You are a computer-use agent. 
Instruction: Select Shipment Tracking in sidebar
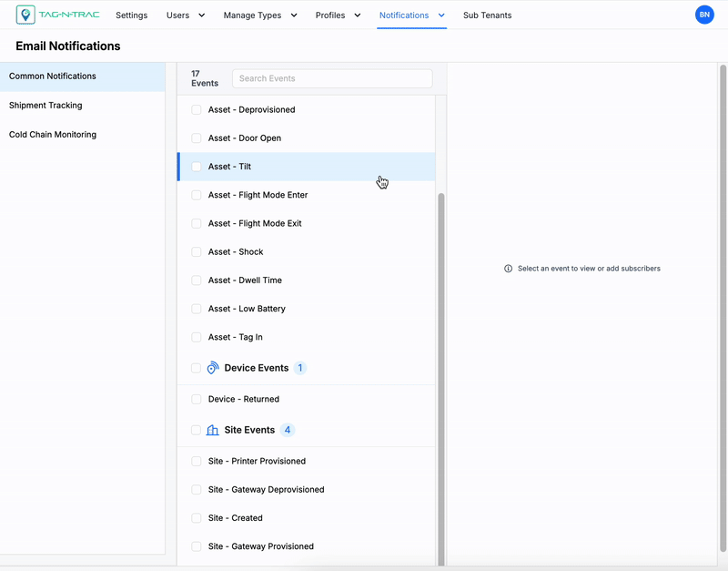point(83,106)
